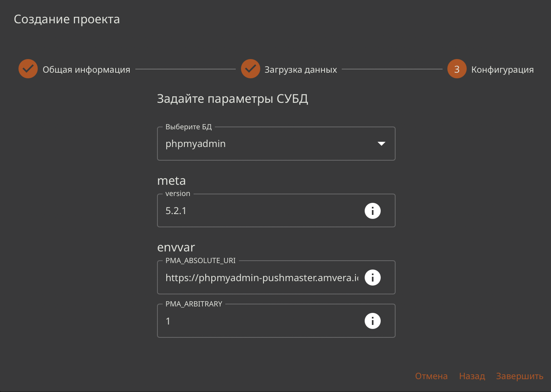551x392 pixels.
Task: Click the Отмена button
Action: coord(431,376)
